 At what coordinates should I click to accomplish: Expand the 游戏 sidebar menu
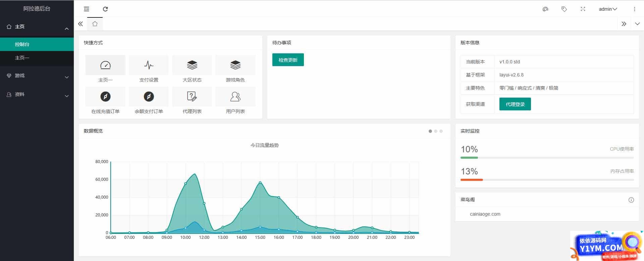coord(37,75)
